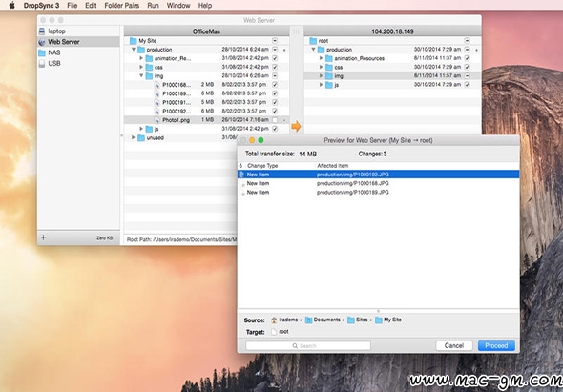Viewport: 563px width, 392px height.
Task: Toggle the left css folder checkbox
Action: (275, 67)
